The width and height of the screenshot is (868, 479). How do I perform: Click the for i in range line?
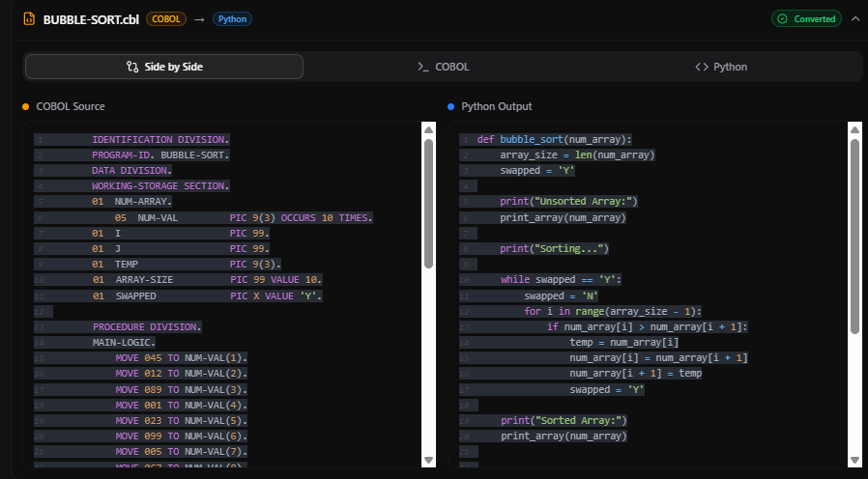[x=613, y=311]
